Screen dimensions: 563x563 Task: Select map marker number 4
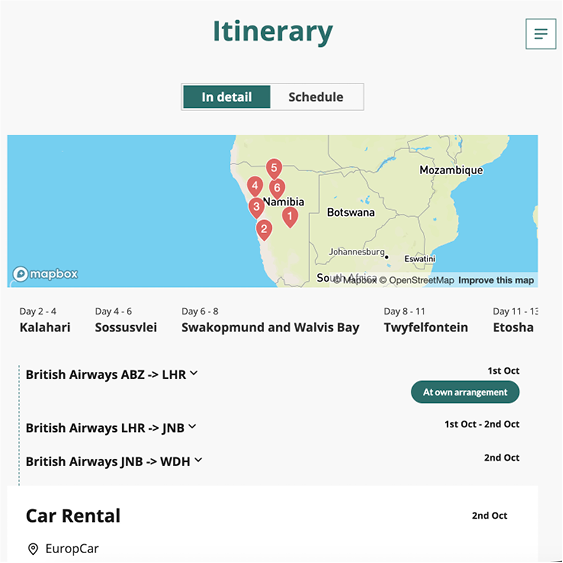pyautogui.click(x=255, y=186)
